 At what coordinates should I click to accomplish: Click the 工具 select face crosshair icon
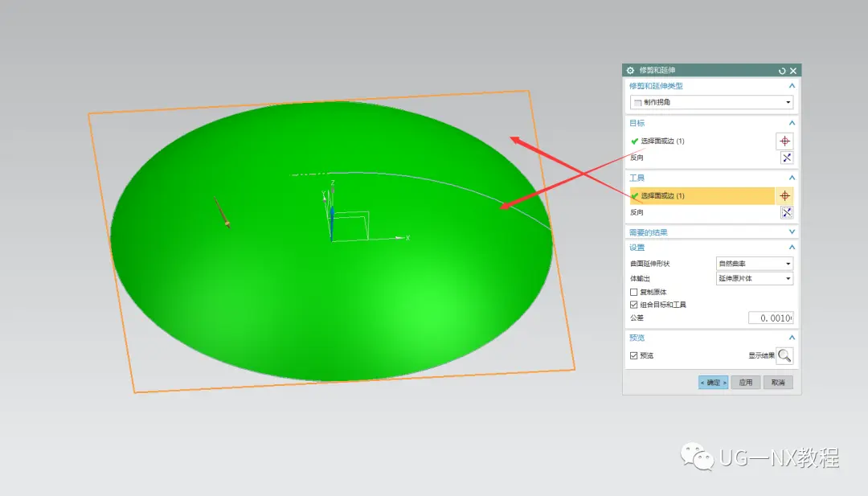pyautogui.click(x=784, y=195)
